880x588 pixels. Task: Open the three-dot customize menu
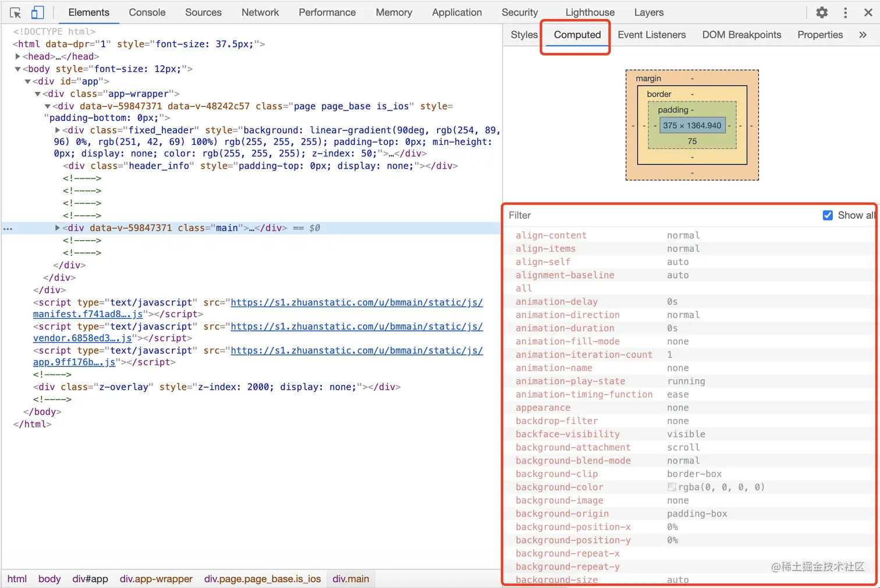(846, 12)
